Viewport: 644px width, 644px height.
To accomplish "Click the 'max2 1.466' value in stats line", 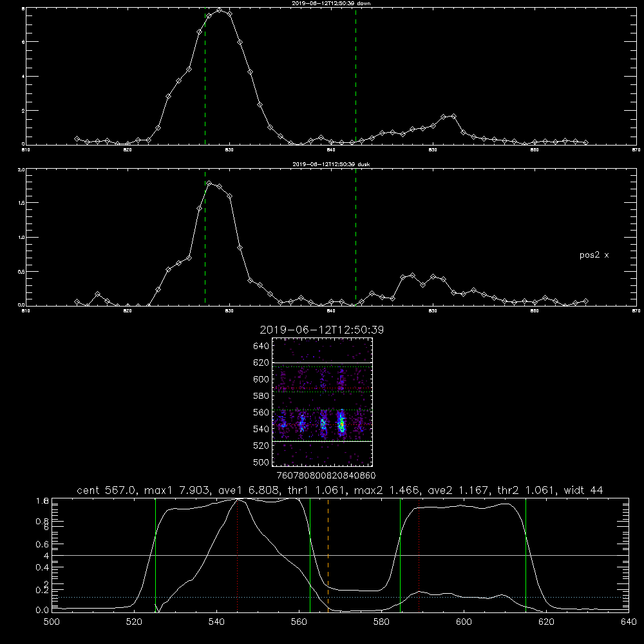I will coord(386,490).
